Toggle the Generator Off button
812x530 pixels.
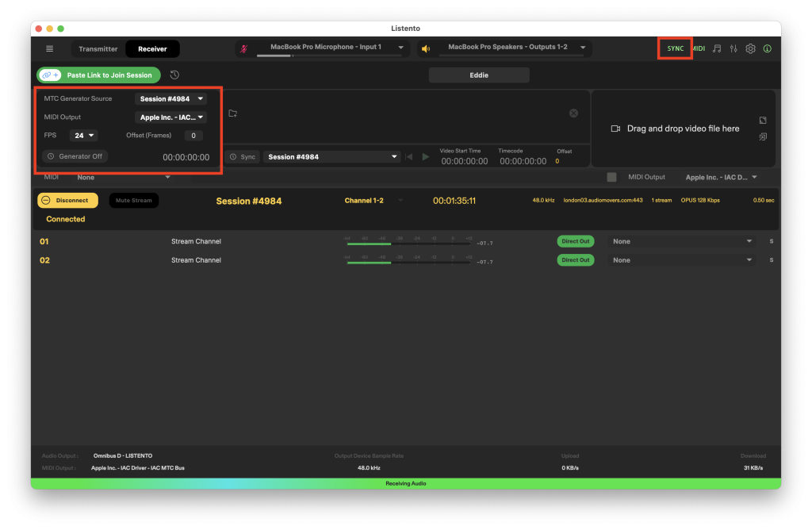[75, 156]
